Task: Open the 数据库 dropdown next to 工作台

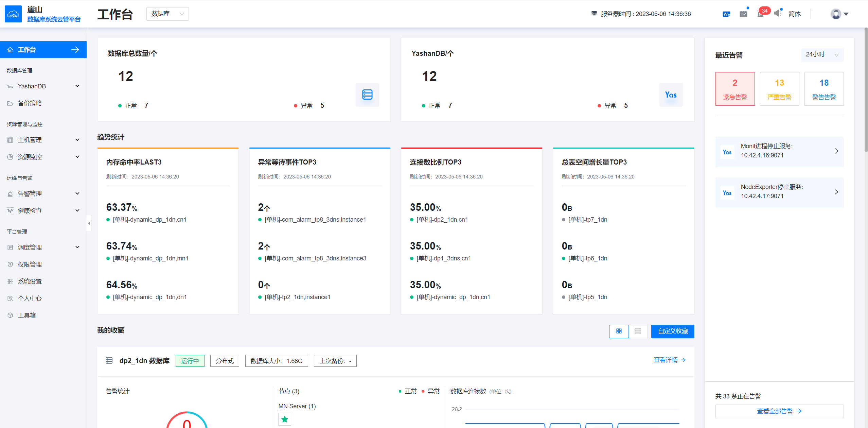Action: (167, 14)
